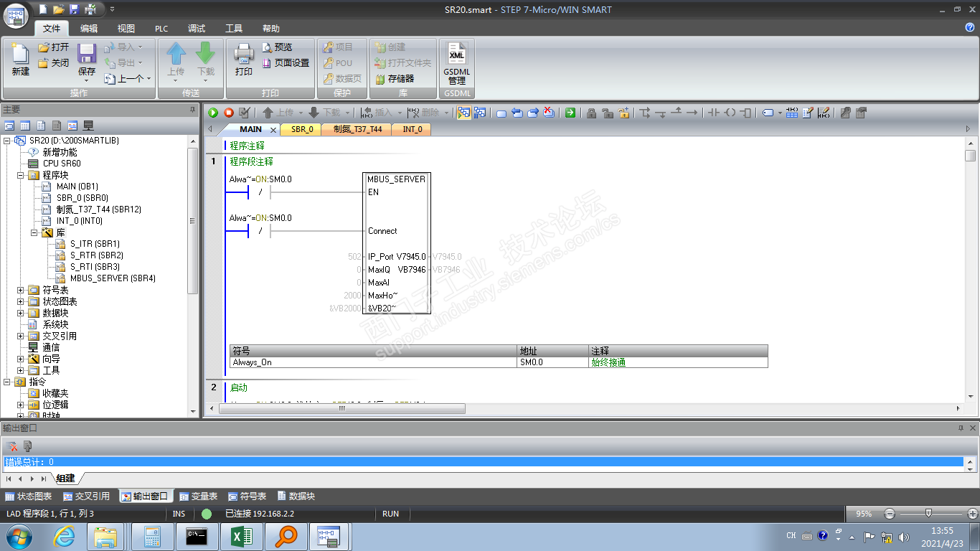
Task: Open 页面设置 (Page Setup)
Action: click(x=286, y=63)
